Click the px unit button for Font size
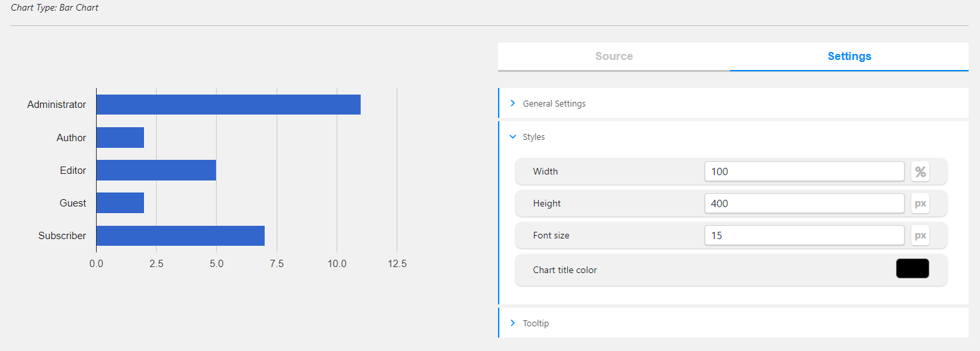980x351 pixels. 920,235
